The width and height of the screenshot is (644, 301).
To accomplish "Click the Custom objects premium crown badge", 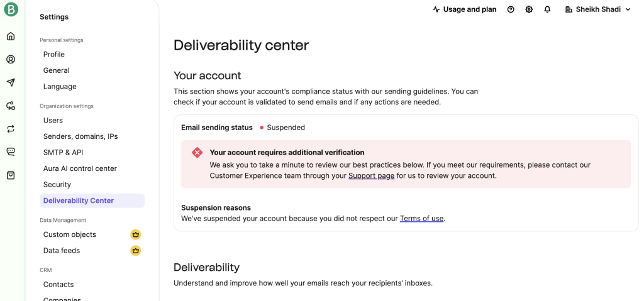I will tap(135, 235).
